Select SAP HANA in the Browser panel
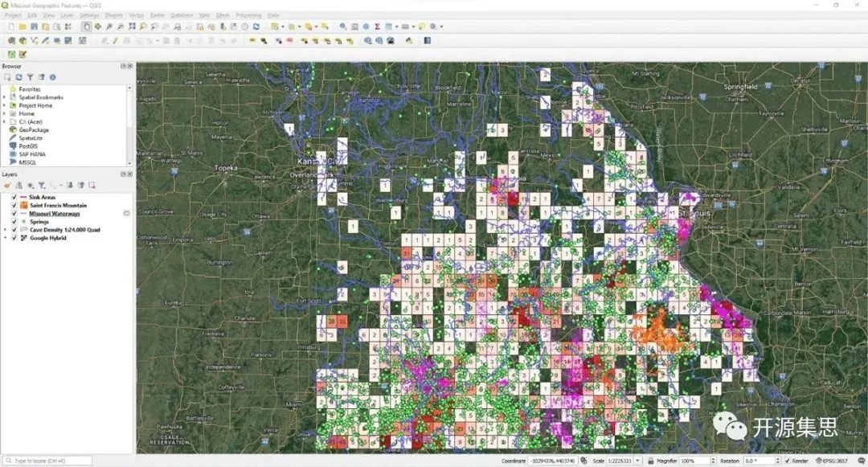 click(32, 154)
